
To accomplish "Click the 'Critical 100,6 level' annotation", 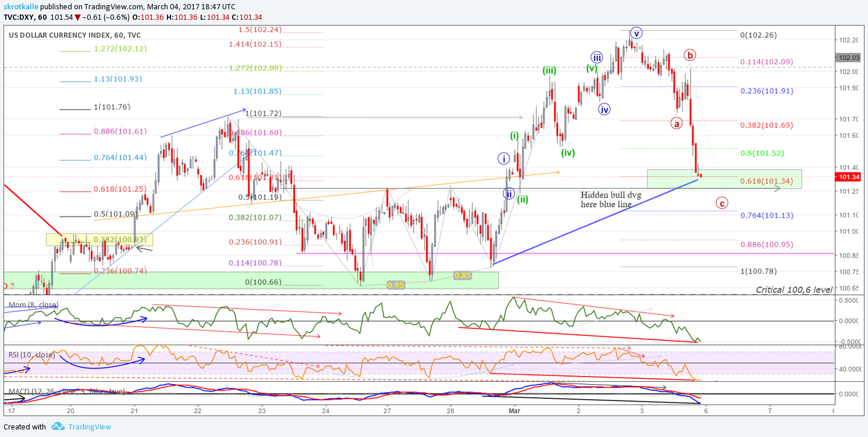I will [794, 289].
